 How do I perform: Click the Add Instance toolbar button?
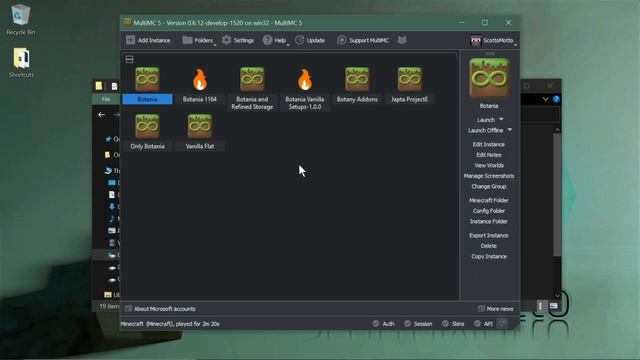tap(148, 40)
